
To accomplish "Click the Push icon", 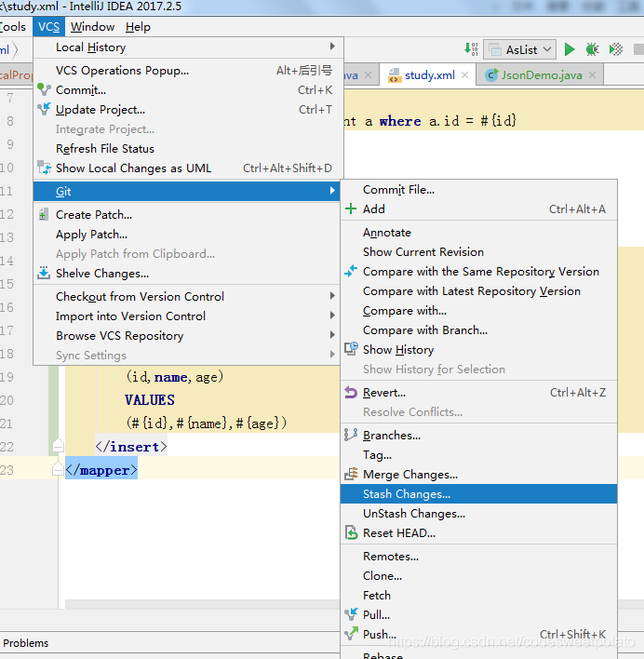I will coord(351,634).
